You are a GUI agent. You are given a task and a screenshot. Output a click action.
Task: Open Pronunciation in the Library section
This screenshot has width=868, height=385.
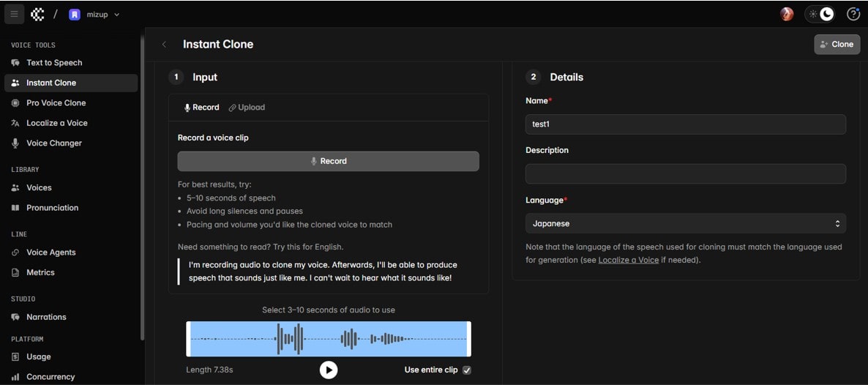click(52, 208)
